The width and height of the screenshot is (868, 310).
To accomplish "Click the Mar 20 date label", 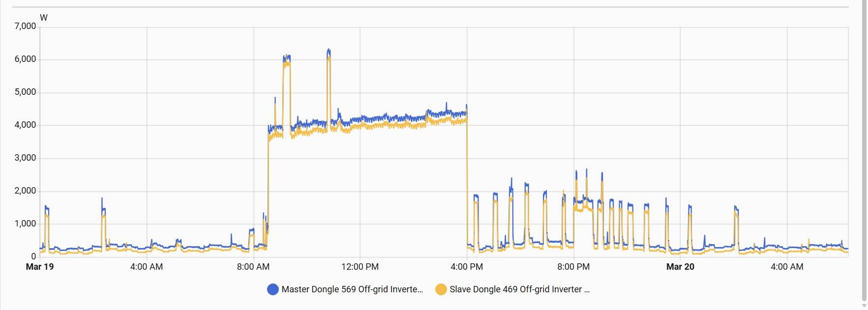I will click(x=680, y=267).
